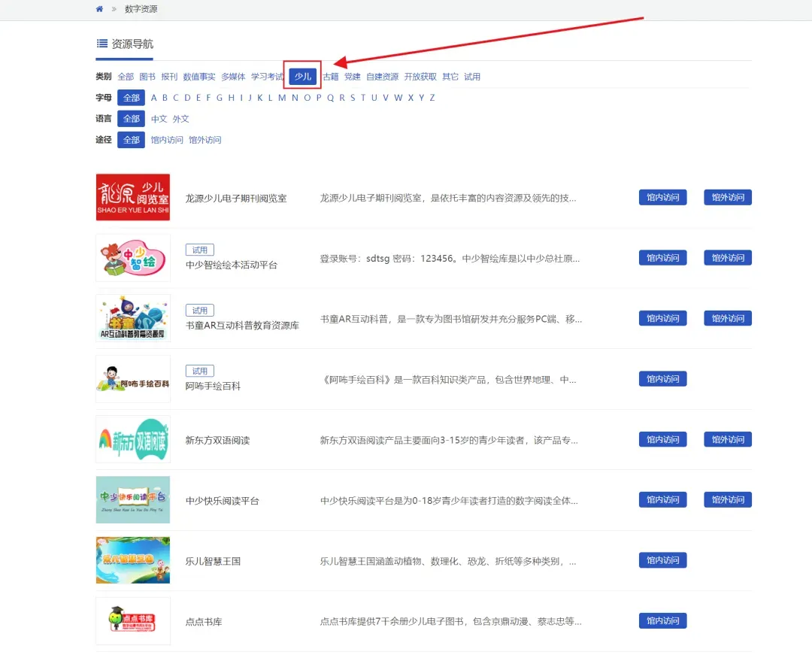
Task: Open the 乐儿智慧王国 logo thumbnail
Action: pyautogui.click(x=133, y=560)
